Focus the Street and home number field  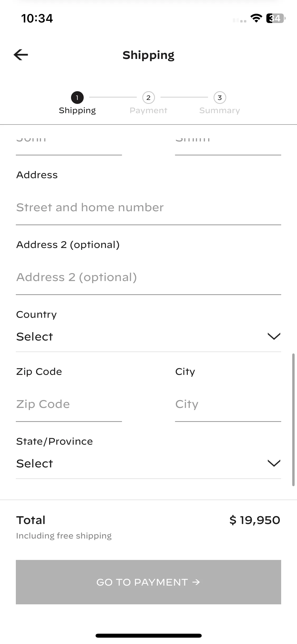pos(148,208)
